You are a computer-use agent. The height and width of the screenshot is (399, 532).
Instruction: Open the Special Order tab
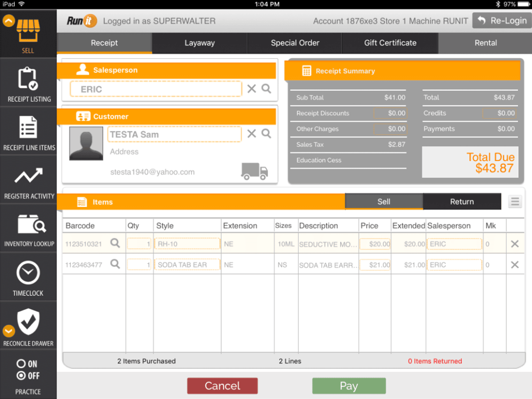point(295,43)
